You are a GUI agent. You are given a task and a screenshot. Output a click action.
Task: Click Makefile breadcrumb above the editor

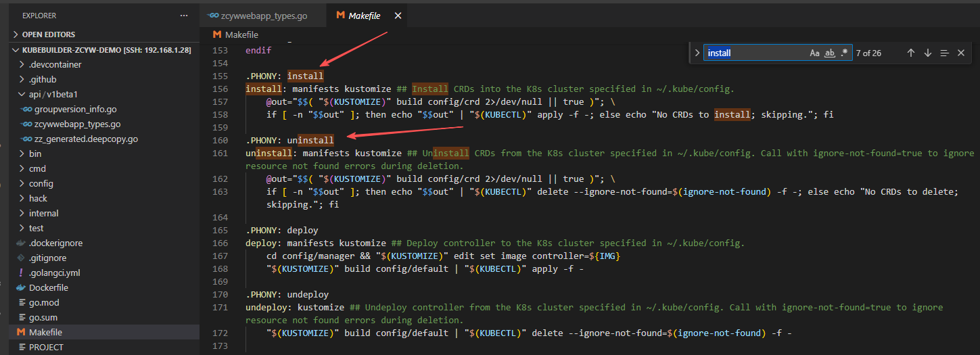[240, 34]
